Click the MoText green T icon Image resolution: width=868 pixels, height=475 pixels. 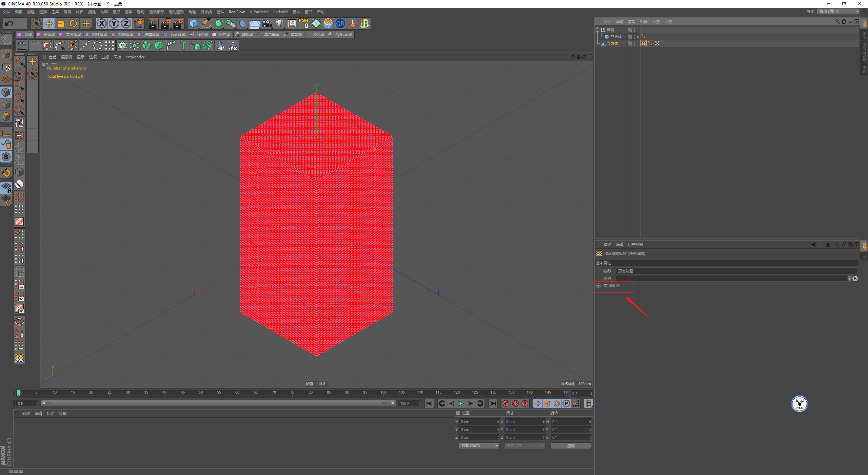(x=183, y=45)
